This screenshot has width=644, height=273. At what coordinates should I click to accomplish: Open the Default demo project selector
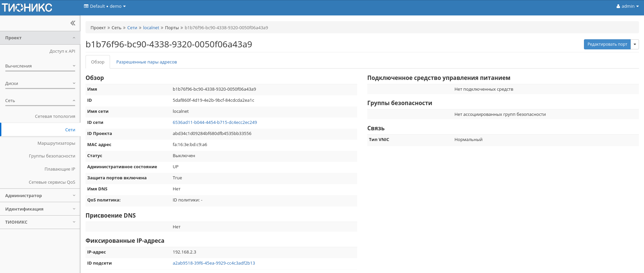pos(105,6)
